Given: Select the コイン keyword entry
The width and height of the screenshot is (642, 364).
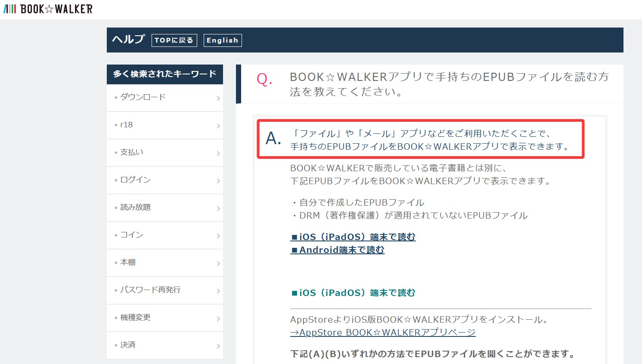Looking at the screenshot, I should [131, 235].
